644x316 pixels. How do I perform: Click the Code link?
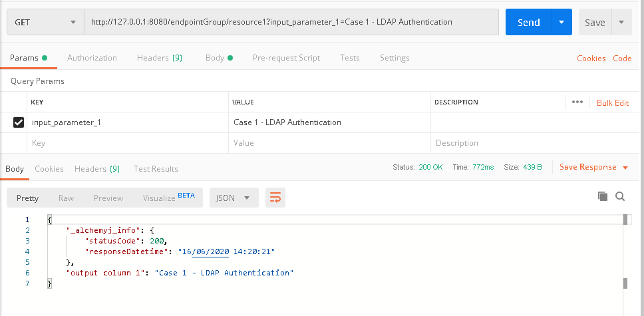click(x=622, y=59)
